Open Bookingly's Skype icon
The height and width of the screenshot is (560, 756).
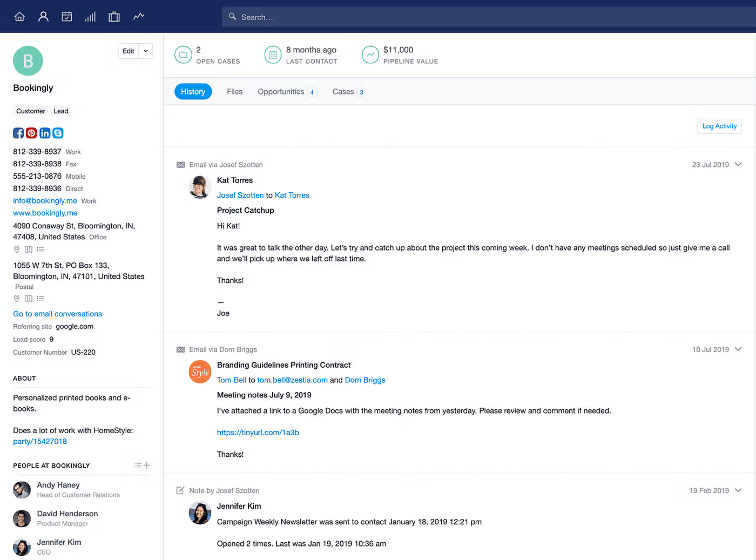pyautogui.click(x=58, y=133)
